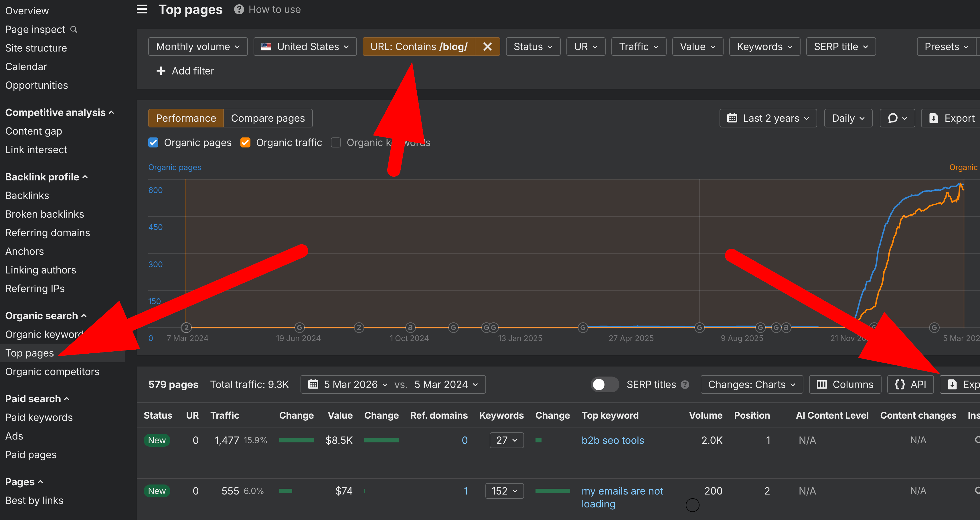Expand the 27 keywords dropdown

pos(506,440)
